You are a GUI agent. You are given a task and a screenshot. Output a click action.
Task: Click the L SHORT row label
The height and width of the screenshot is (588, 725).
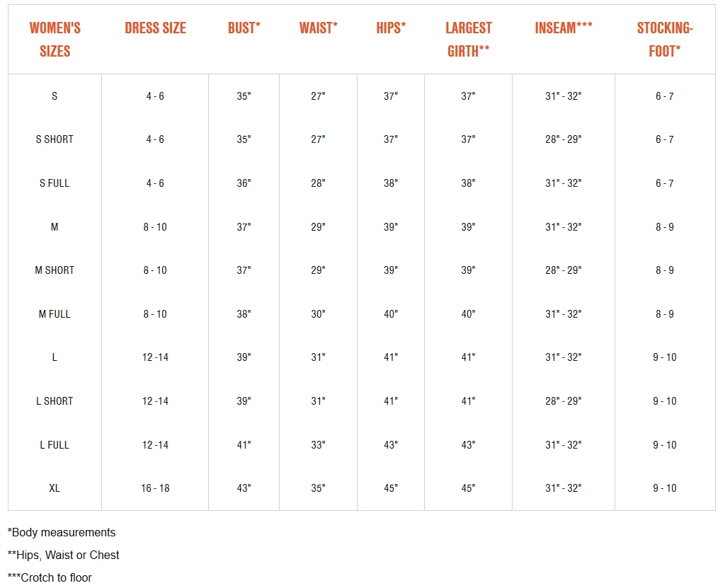point(55,401)
